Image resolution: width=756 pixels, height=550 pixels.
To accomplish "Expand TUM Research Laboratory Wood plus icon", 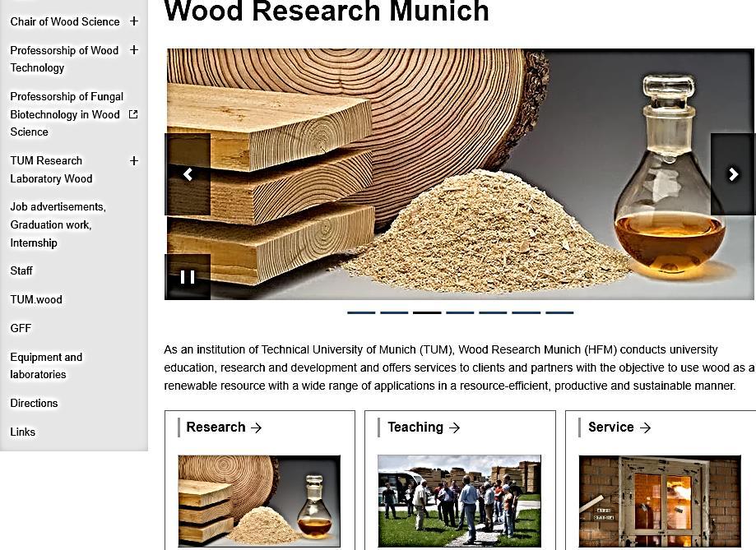I will pyautogui.click(x=134, y=160).
